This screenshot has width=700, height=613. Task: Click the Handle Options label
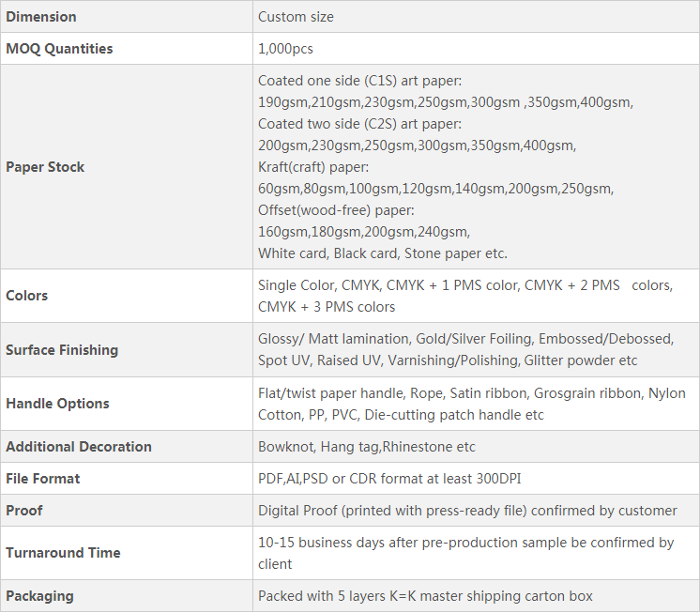[x=57, y=404]
